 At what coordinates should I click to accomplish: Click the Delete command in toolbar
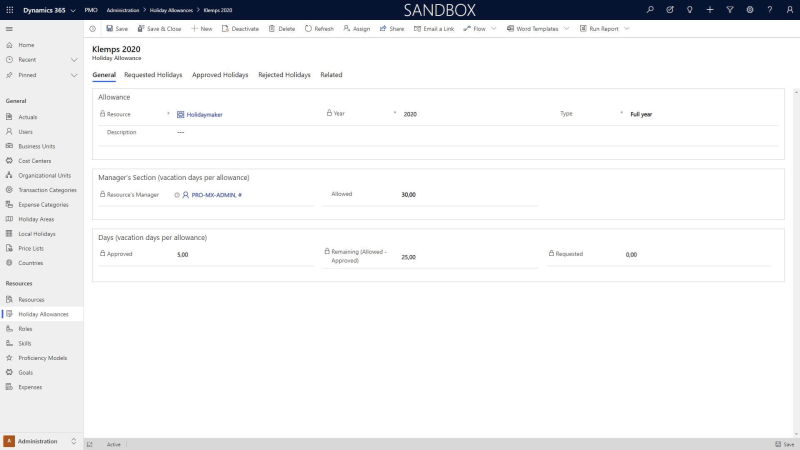pos(281,29)
